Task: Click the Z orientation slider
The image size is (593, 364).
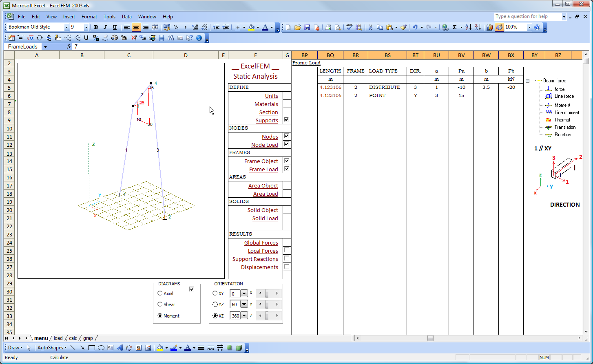Action: coord(268,315)
